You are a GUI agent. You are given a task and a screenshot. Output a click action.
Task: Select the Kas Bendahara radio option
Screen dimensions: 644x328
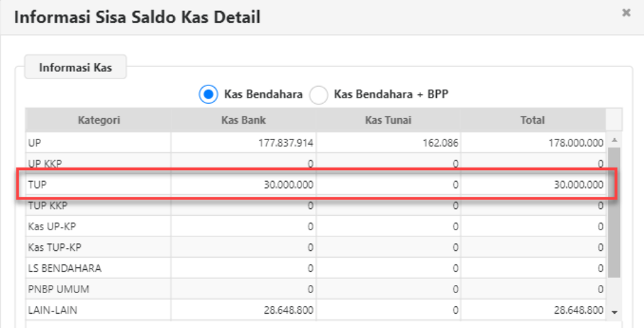pyautogui.click(x=209, y=94)
